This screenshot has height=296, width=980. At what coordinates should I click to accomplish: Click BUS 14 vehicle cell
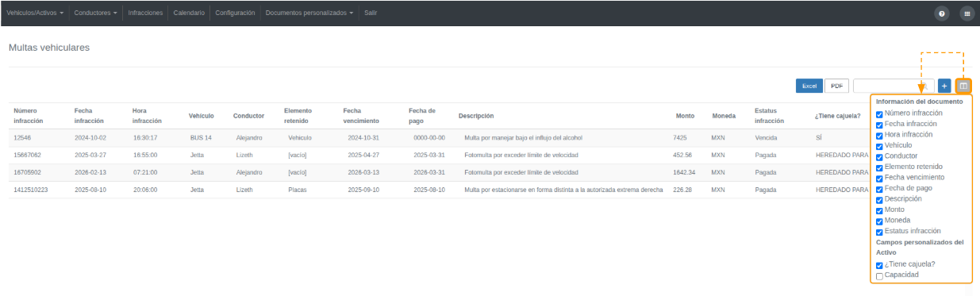(x=201, y=137)
